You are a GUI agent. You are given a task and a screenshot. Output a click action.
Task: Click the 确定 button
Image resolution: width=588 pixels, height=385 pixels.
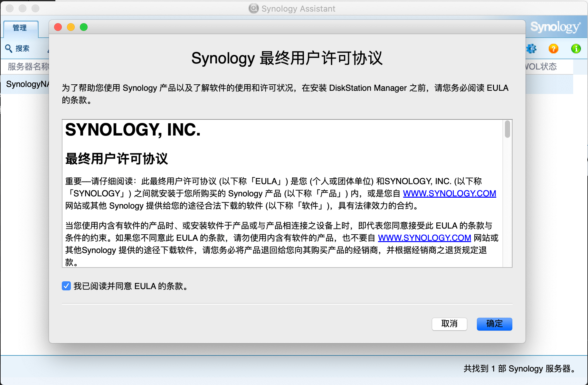[x=494, y=324]
